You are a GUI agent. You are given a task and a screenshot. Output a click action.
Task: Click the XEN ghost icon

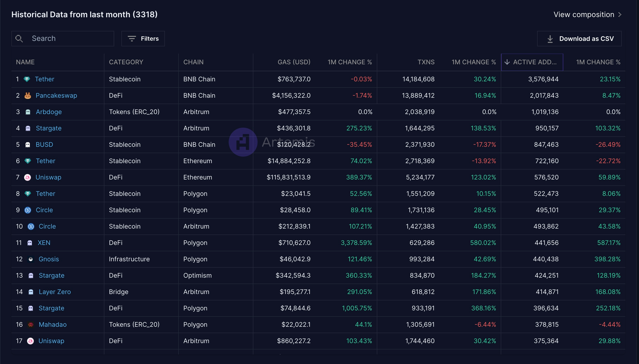point(30,243)
